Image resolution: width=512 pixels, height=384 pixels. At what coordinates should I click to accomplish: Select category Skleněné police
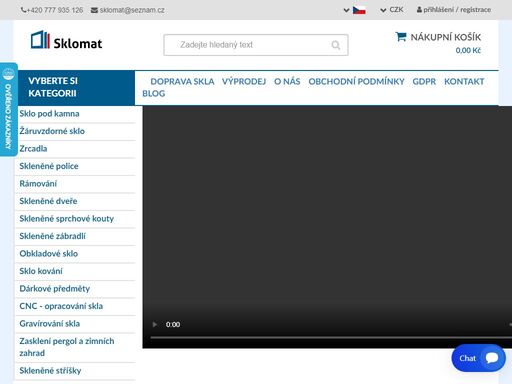(x=49, y=166)
